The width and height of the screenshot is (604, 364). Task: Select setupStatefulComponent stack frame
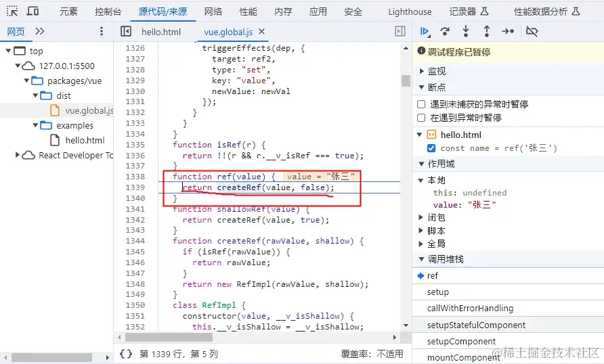point(508,325)
